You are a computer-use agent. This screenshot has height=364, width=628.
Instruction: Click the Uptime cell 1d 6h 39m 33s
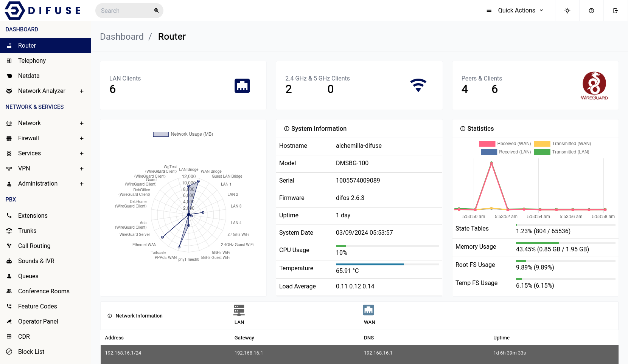click(x=510, y=353)
